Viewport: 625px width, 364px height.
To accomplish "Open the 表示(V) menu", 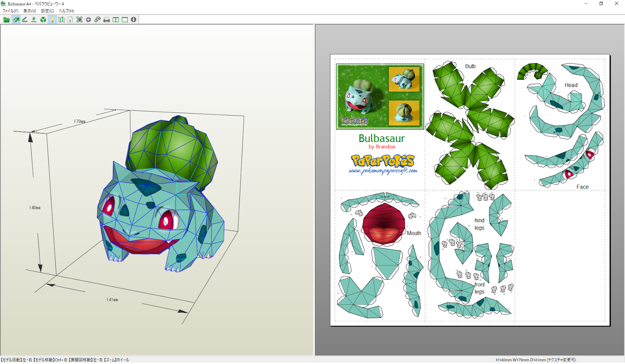I will [x=30, y=11].
